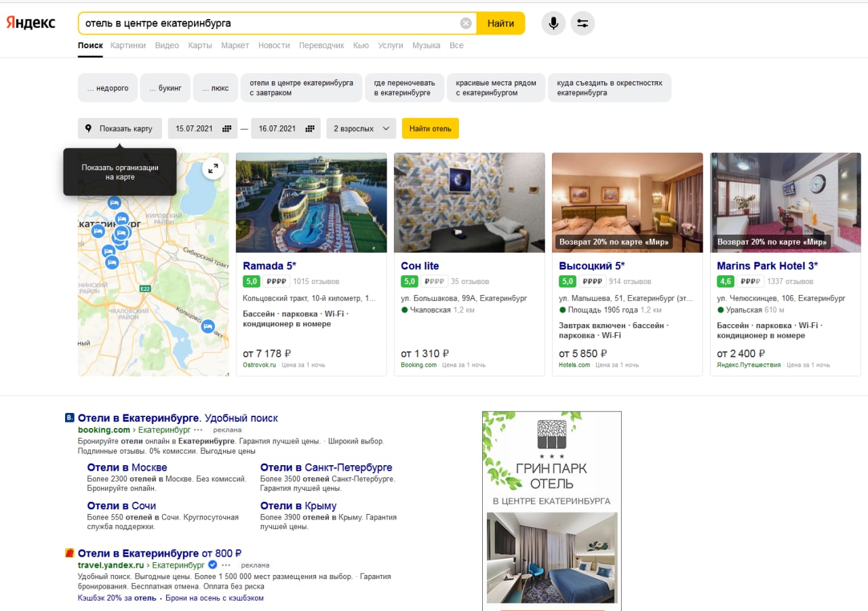
Task: Open the Маркет tab
Action: tap(235, 45)
